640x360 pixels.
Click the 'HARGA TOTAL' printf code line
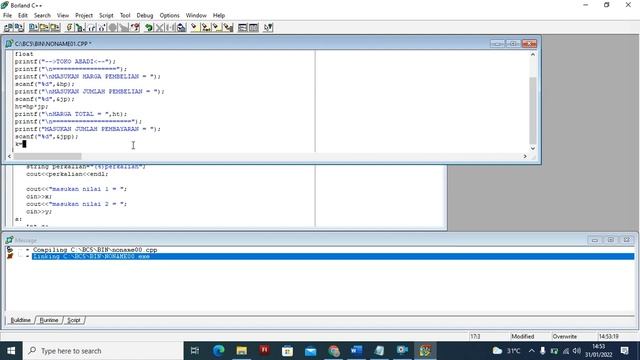71,114
